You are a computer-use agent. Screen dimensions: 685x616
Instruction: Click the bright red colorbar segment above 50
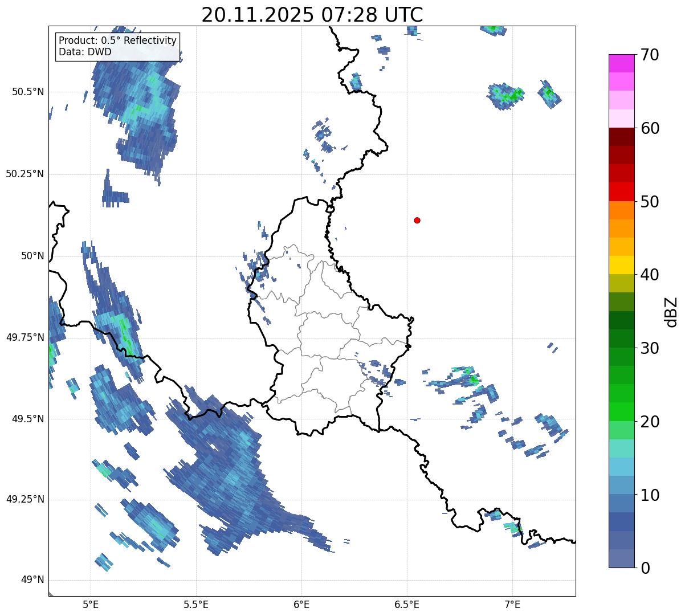621,191
